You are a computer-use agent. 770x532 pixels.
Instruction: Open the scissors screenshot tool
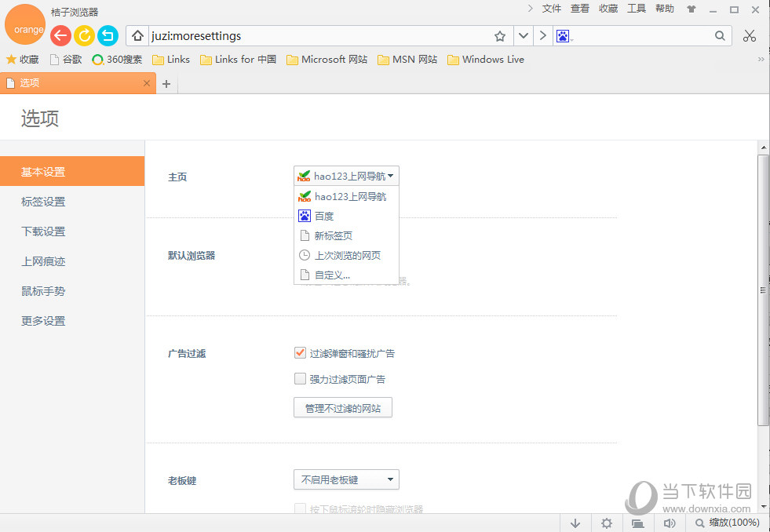[x=749, y=36]
